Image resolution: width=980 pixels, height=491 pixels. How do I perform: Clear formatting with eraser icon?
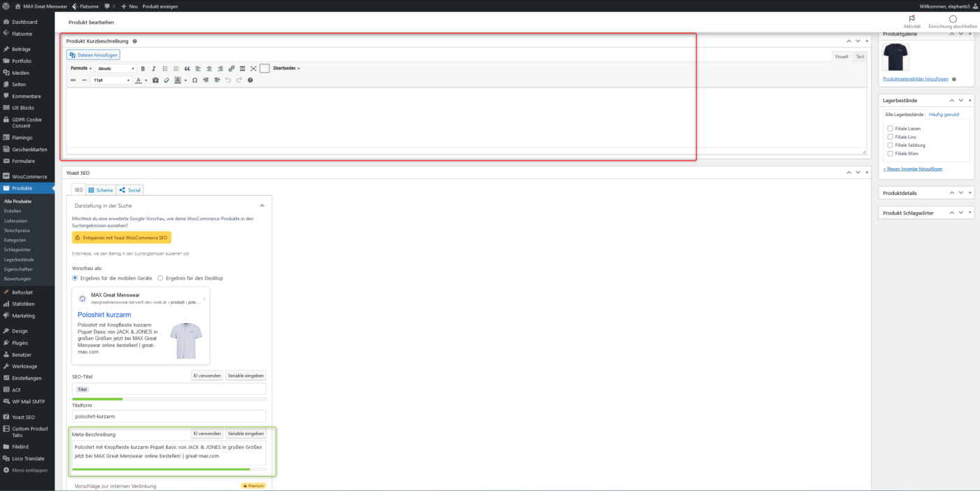pyautogui.click(x=167, y=80)
